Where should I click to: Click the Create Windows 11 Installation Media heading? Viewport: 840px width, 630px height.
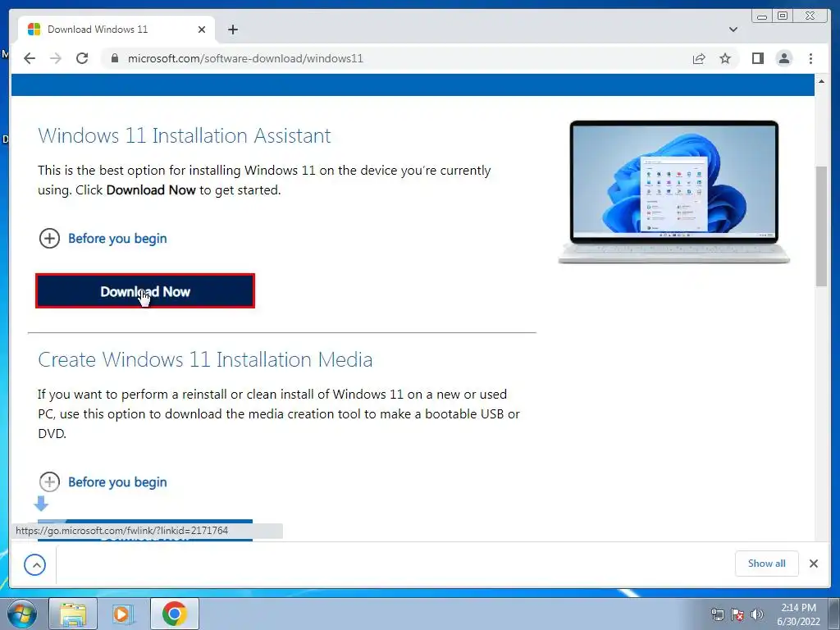205,359
